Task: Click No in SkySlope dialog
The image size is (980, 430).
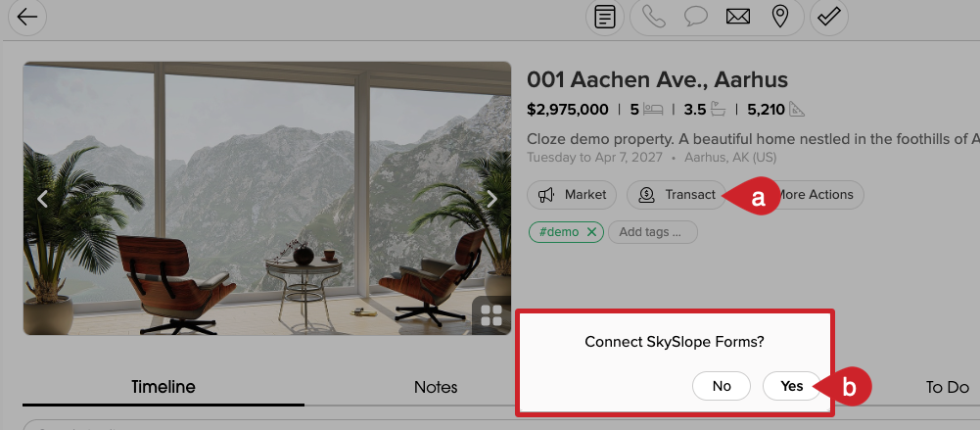Action: pyautogui.click(x=722, y=386)
